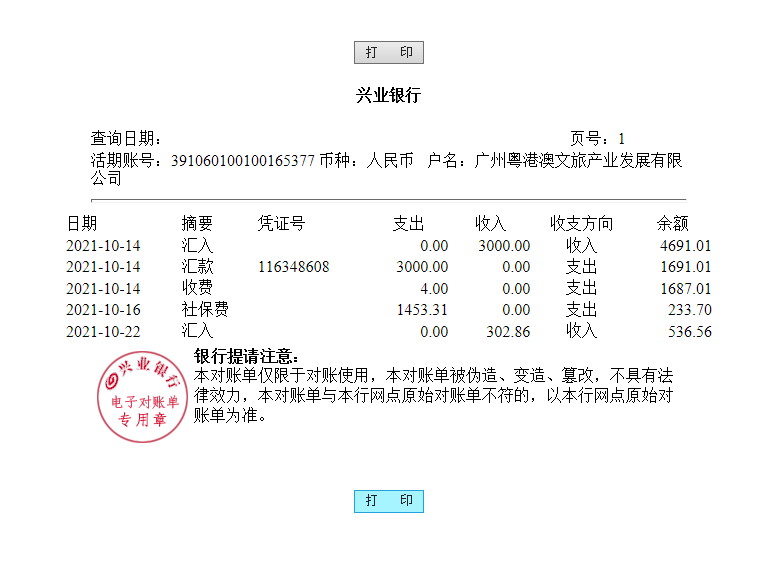Click the account name 广州粤港澳文旅产业发展有限

point(579,161)
